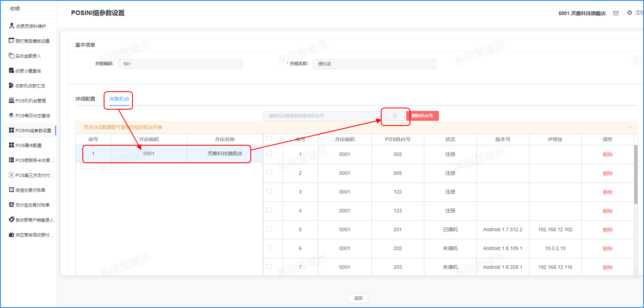
Task: Click the 已清机 status cell
Action: [450, 230]
